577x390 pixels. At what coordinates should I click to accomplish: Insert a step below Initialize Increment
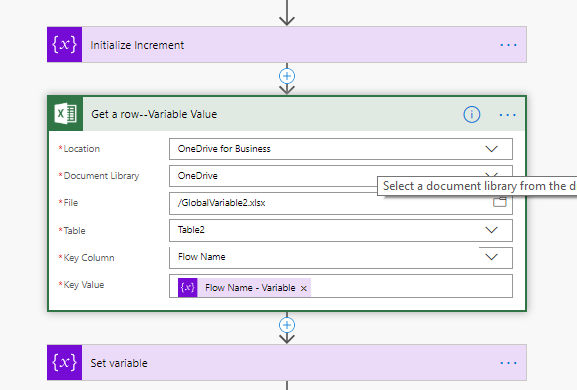coord(287,76)
